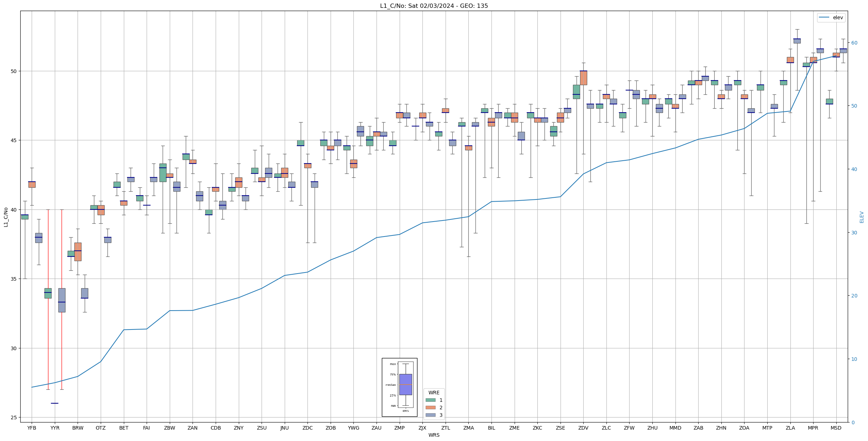Click the blue-gray WRE 3 legend swatch
Screen dimensions: 868x441
pyautogui.click(x=430, y=415)
